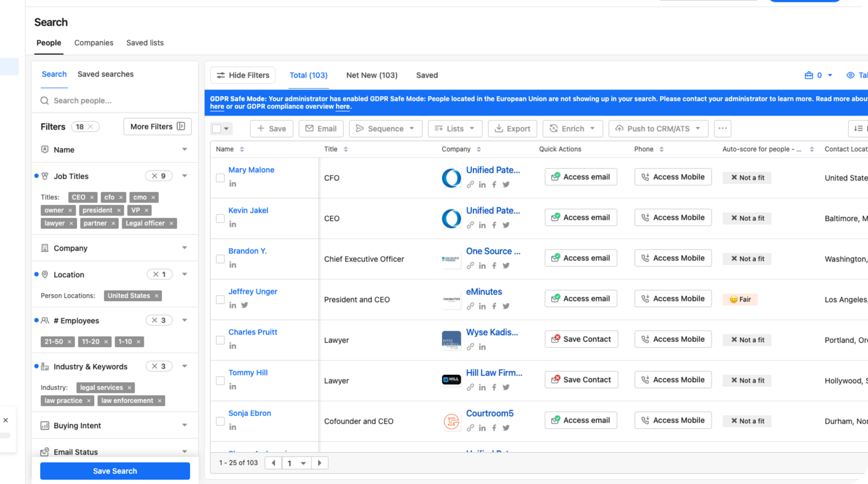The width and height of the screenshot is (868, 484).
Task: Select Jeffrey Unger's row checkbox
Action: tap(220, 299)
